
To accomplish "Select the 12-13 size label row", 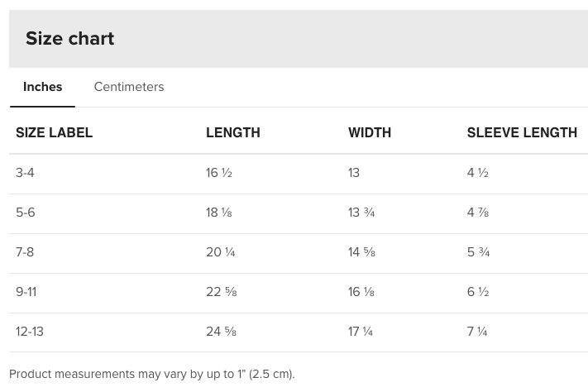I will pos(30,332).
